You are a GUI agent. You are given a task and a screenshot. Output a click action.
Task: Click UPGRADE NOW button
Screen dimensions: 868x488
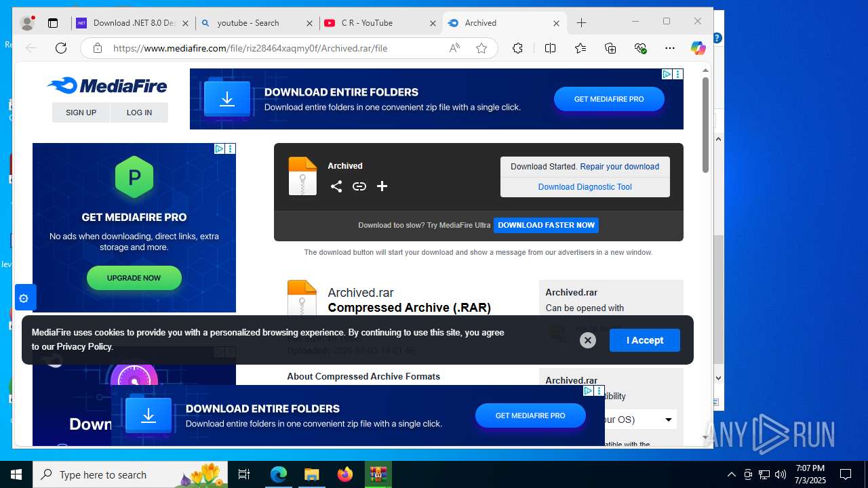134,278
